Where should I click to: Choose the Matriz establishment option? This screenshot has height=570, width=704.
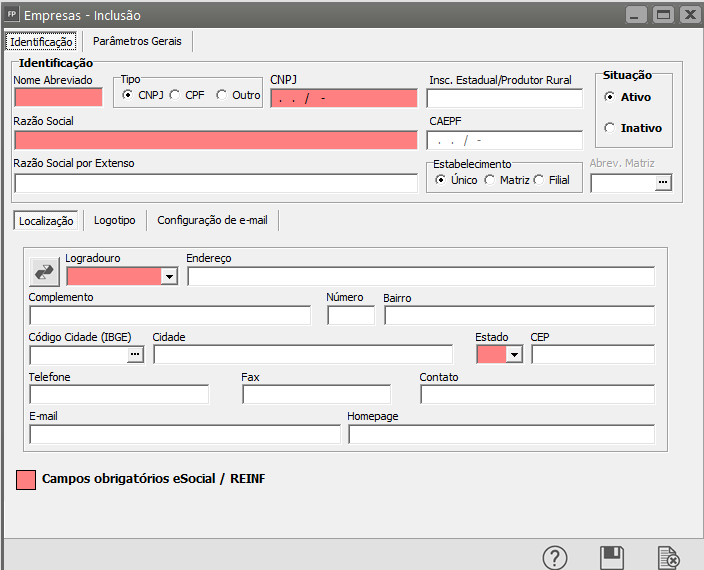point(489,180)
